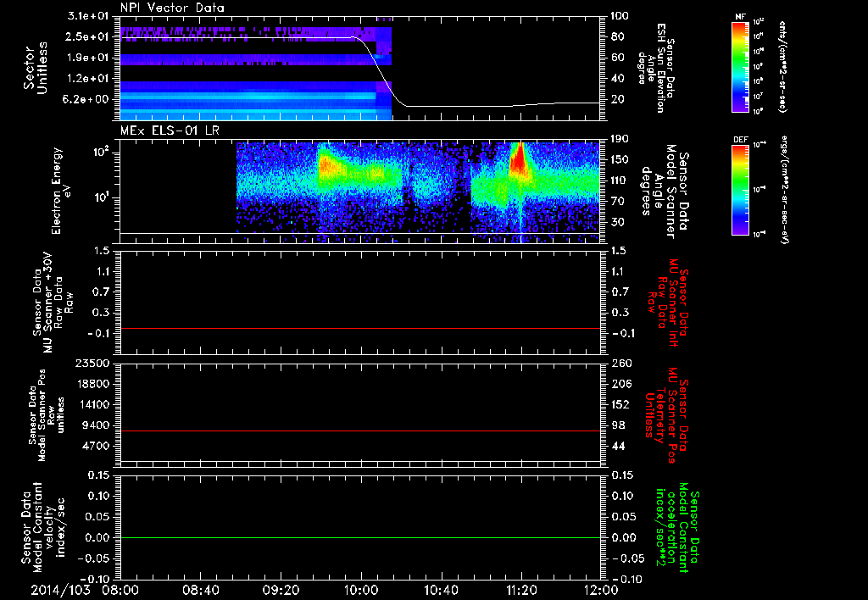The height and width of the screenshot is (600, 868).
Task: Click the 09:20 time axis label
Action: click(281, 590)
